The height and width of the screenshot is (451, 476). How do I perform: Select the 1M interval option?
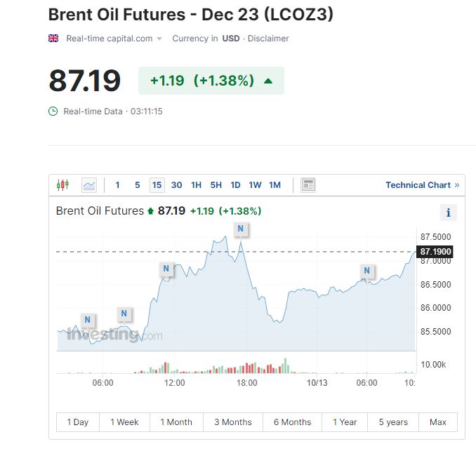pos(275,185)
